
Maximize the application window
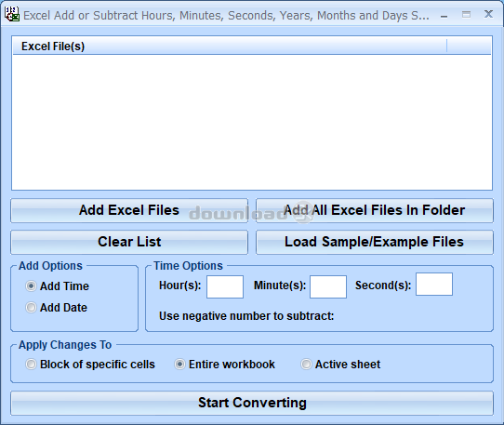pyautogui.click(x=466, y=15)
